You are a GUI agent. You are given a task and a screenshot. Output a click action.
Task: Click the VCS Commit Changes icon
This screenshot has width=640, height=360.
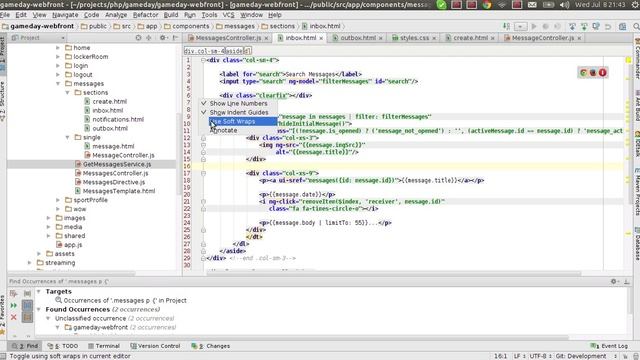click(584, 26)
